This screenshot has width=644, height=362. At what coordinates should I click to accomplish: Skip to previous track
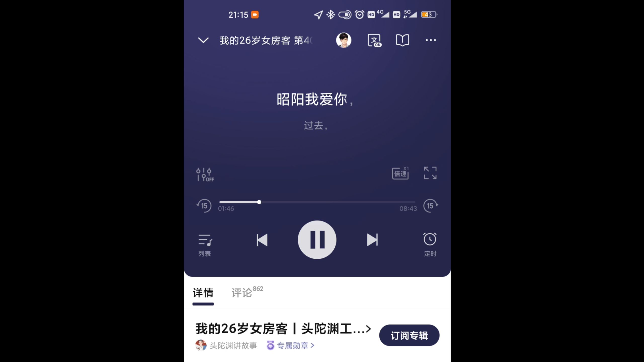tap(262, 240)
